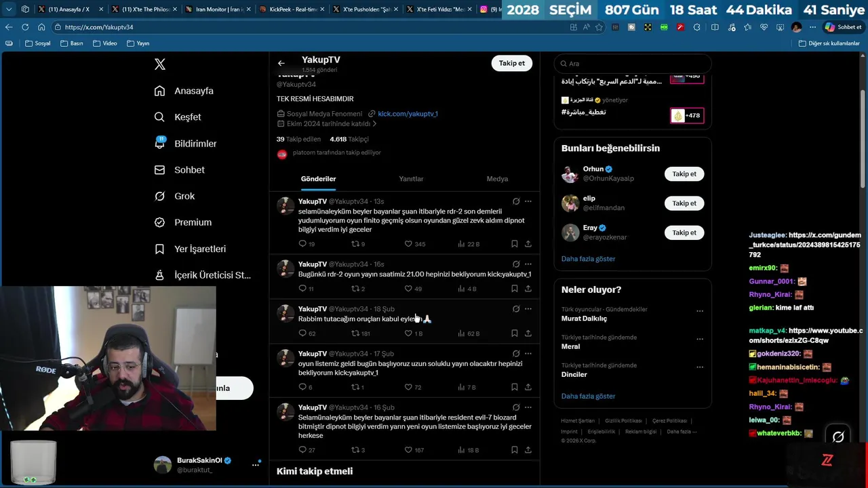
Task: Open Yer İşaretleri bookmarks in sidebar
Action: pos(190,249)
